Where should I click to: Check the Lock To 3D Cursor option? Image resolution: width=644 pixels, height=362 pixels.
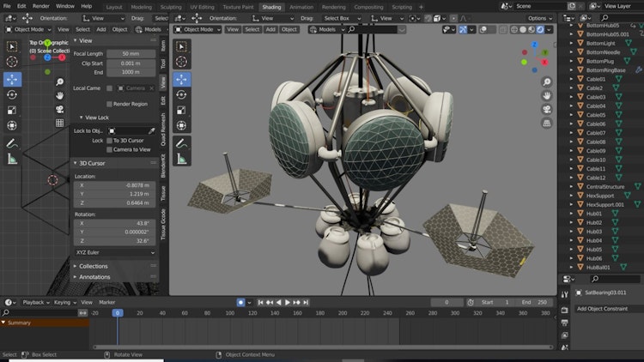(x=109, y=140)
